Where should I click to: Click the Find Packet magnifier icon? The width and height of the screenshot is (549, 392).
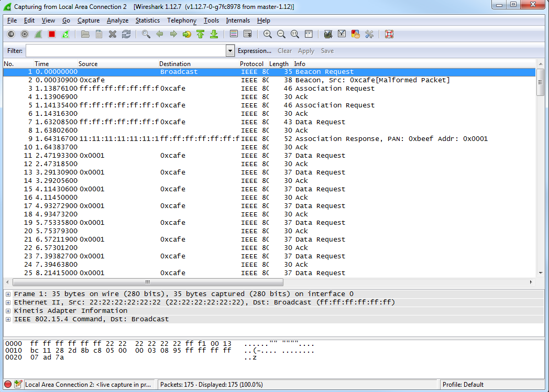pos(146,35)
